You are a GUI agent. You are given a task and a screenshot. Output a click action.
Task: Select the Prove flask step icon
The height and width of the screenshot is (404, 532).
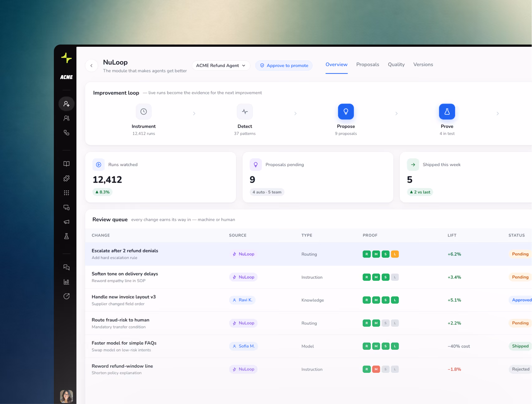pos(447,112)
